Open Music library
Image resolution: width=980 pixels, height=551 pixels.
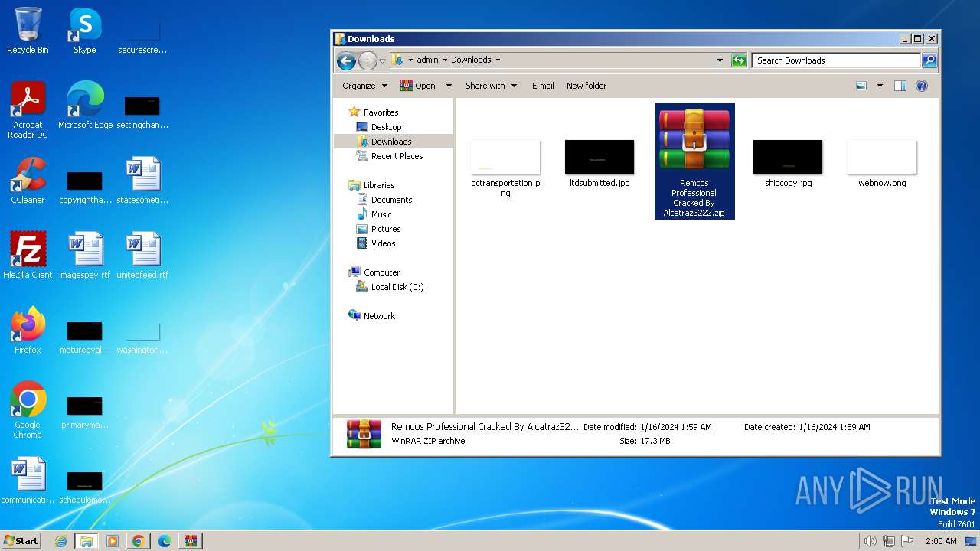click(381, 214)
